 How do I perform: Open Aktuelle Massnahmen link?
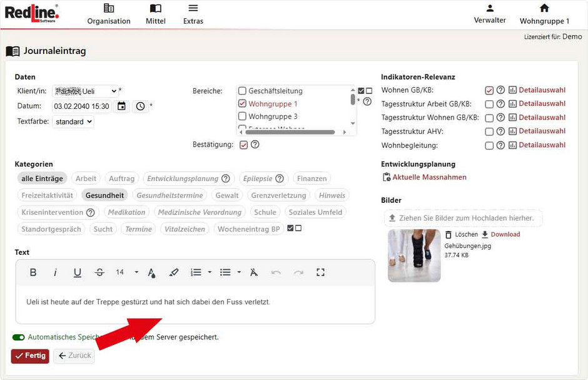[429, 177]
